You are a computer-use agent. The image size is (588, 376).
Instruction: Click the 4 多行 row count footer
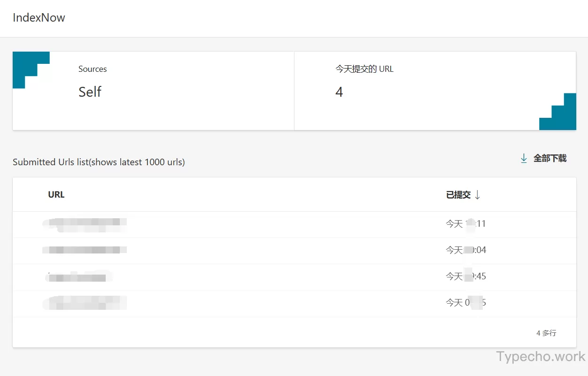point(546,333)
